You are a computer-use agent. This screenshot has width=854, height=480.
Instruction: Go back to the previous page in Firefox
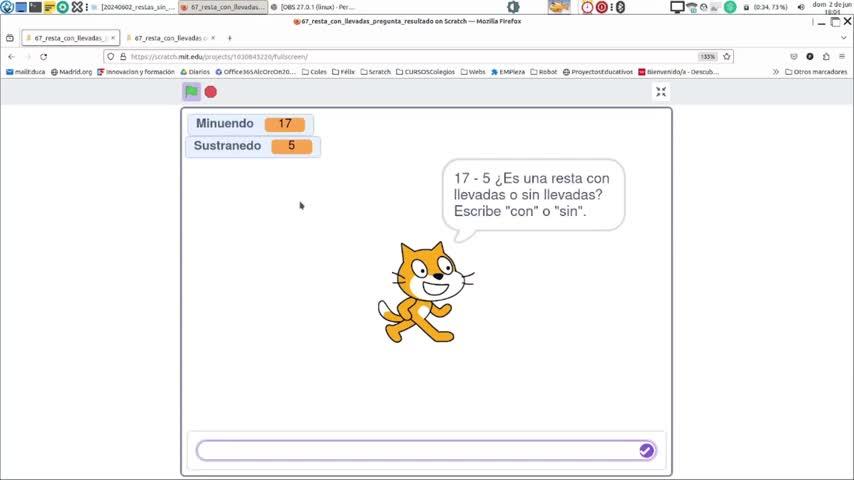tap(11, 57)
